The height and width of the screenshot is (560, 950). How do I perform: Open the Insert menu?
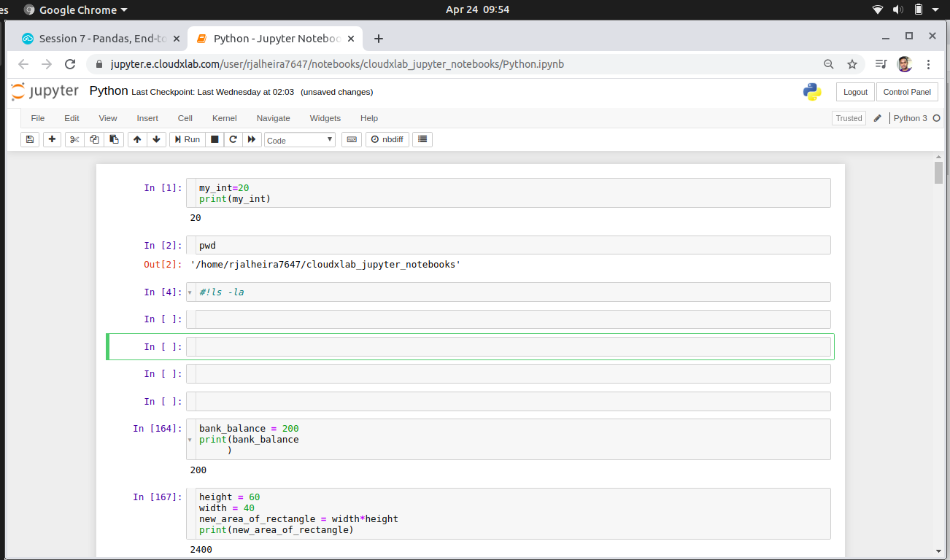(x=147, y=118)
